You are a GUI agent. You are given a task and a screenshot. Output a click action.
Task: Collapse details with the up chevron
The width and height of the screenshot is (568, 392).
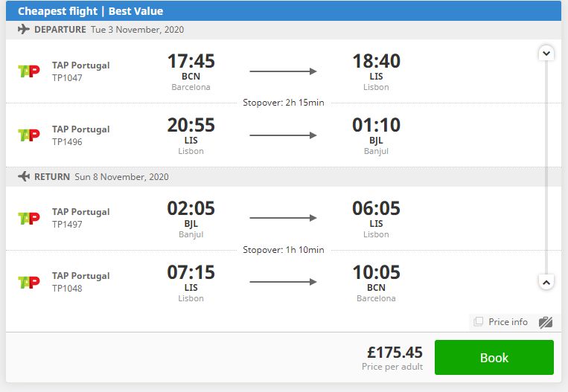546,282
